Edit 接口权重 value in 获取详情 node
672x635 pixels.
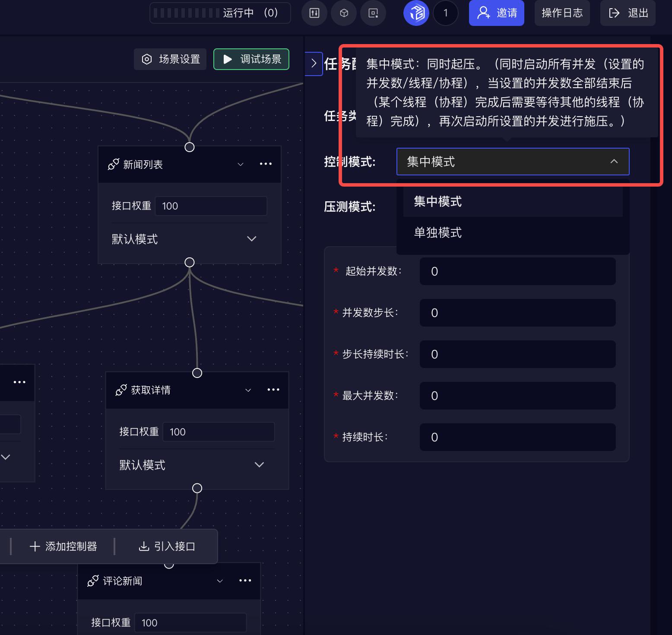point(219,432)
